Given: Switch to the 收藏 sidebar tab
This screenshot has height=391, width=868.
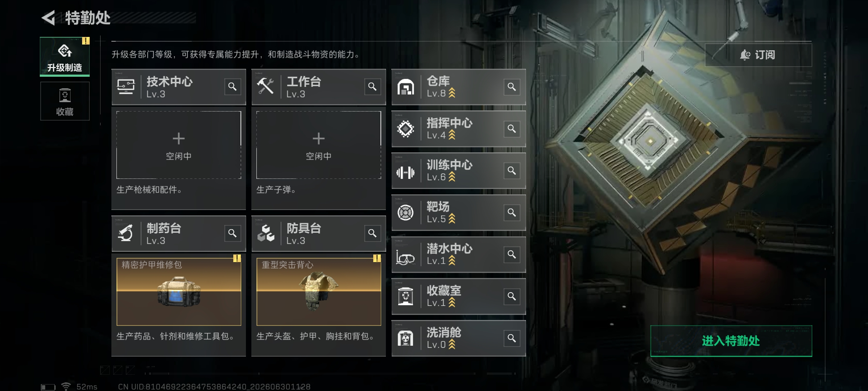Looking at the screenshot, I should coord(65,101).
